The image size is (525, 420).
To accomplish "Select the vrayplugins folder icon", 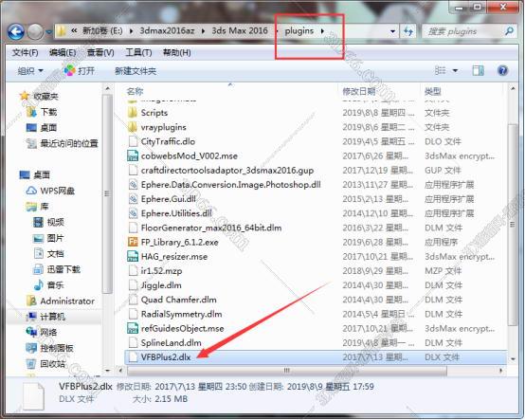I will point(133,127).
